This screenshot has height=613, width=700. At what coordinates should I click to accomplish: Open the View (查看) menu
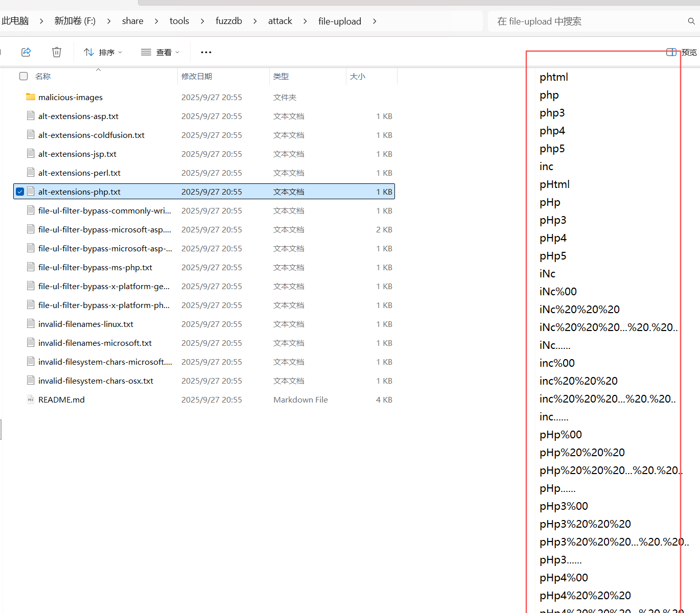click(x=160, y=52)
